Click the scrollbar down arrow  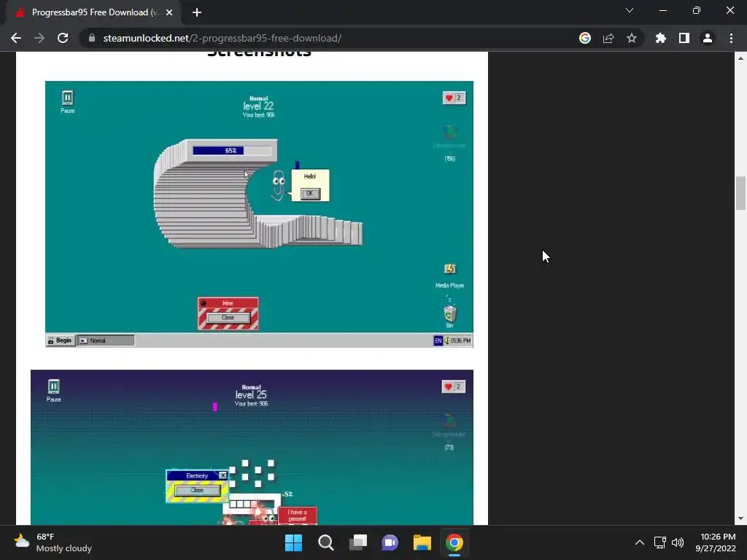point(740,518)
